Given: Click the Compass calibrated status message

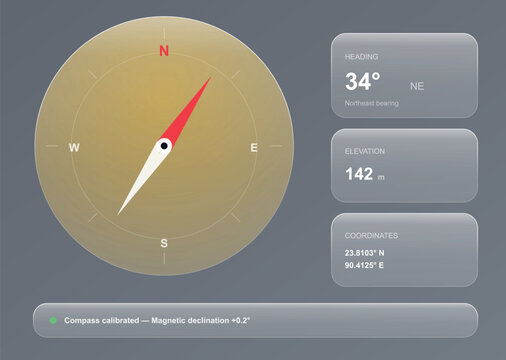Looking at the screenshot, I should (157, 320).
